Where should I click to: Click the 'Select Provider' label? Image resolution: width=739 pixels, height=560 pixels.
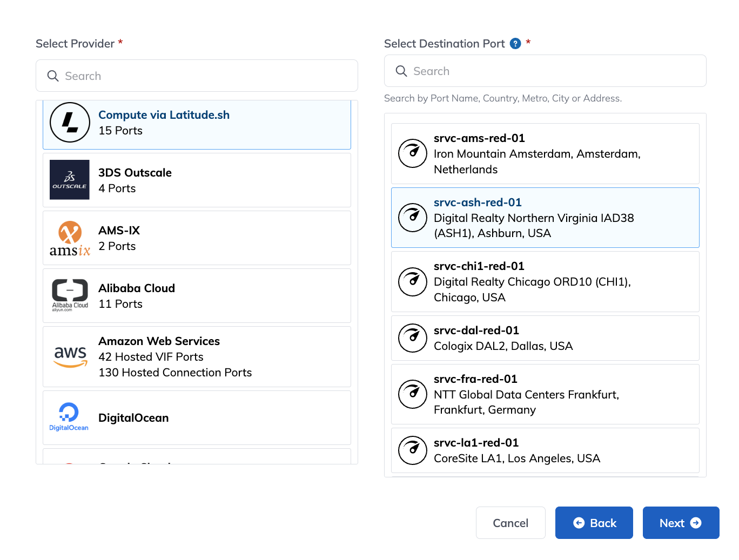click(x=75, y=44)
